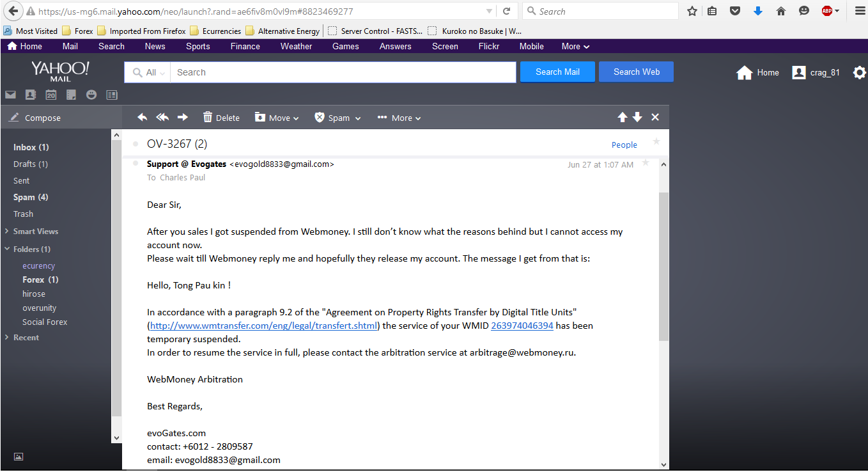
Task: Click the Yahoo Mail logo
Action: tap(60, 71)
